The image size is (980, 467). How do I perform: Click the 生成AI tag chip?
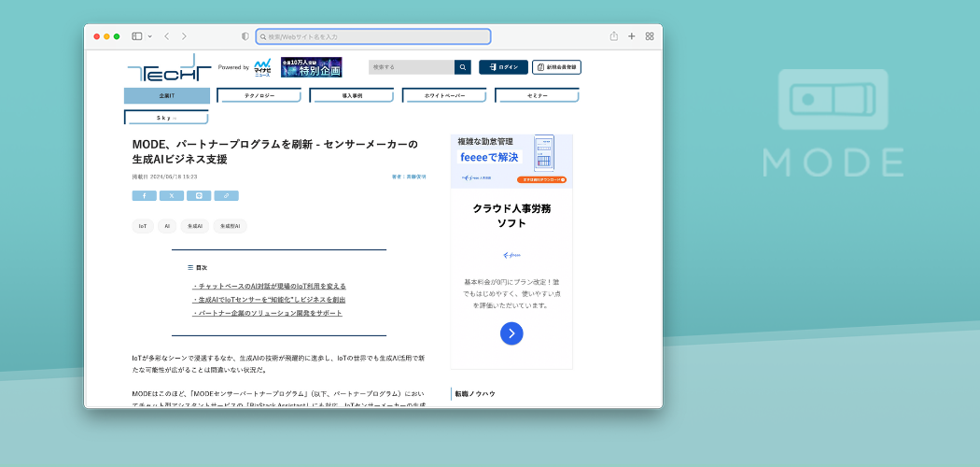pyautogui.click(x=195, y=226)
